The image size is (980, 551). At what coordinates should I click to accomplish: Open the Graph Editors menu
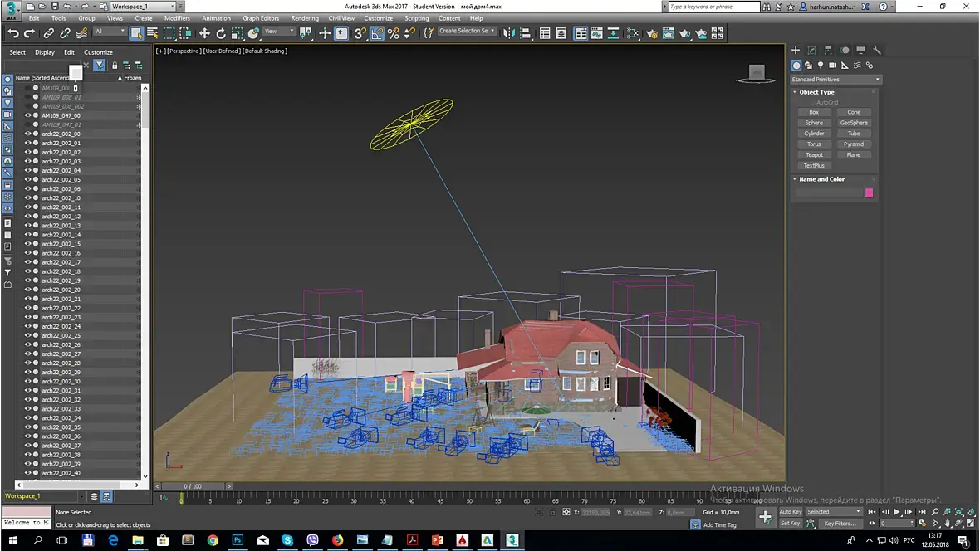(261, 18)
